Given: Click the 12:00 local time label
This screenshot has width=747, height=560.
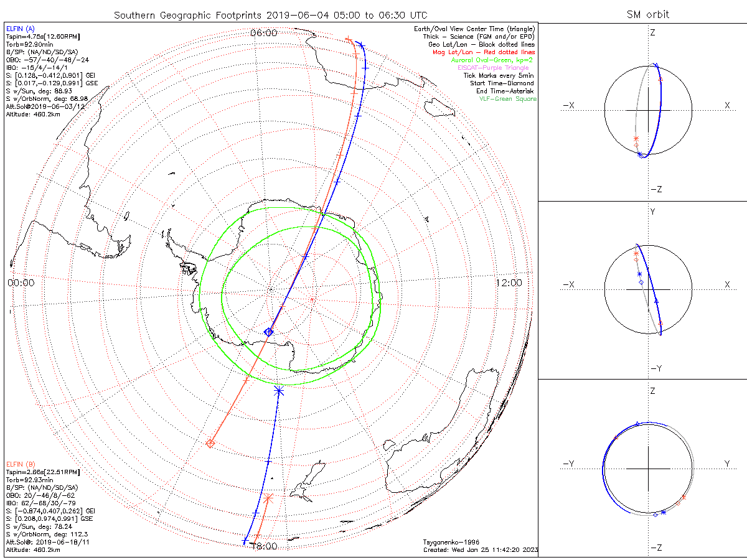Looking at the screenshot, I should [510, 282].
